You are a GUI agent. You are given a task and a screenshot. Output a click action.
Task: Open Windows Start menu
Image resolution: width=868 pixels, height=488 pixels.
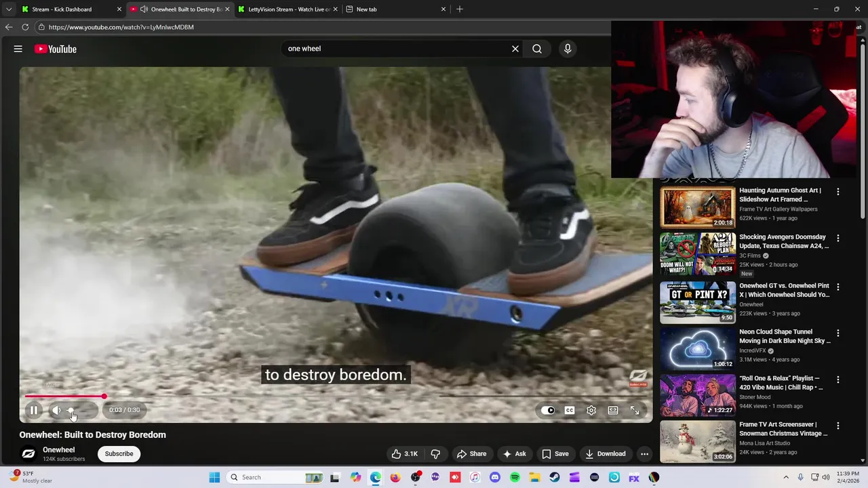coord(214,477)
